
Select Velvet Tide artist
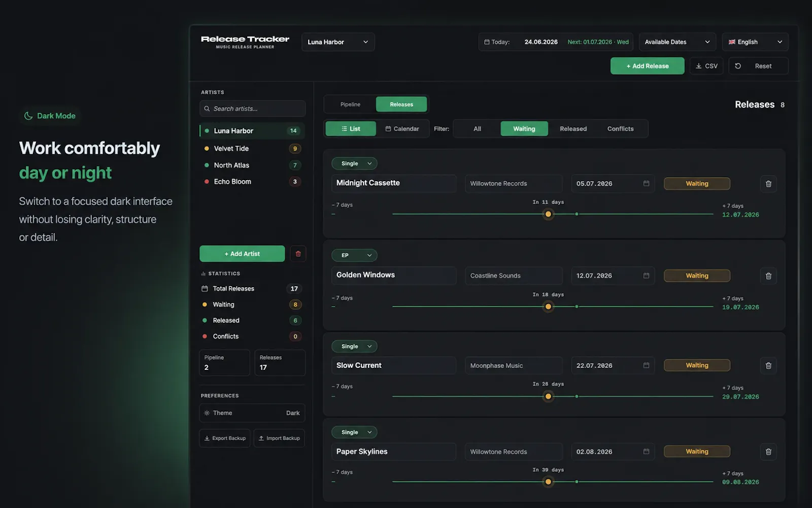(x=252, y=149)
